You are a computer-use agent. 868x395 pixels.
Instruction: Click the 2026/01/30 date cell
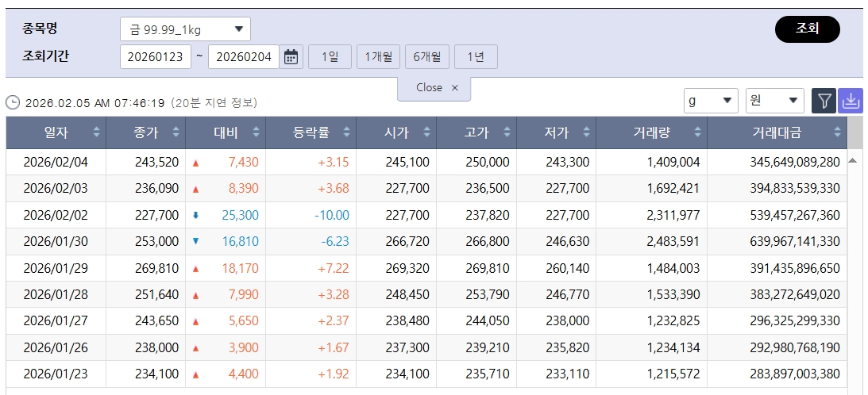(56, 242)
